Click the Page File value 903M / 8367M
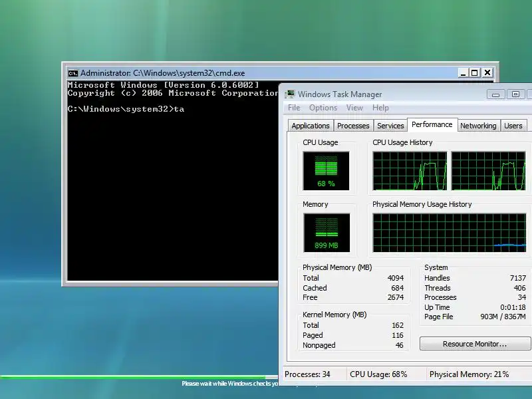This screenshot has width=532, height=399. point(503,317)
